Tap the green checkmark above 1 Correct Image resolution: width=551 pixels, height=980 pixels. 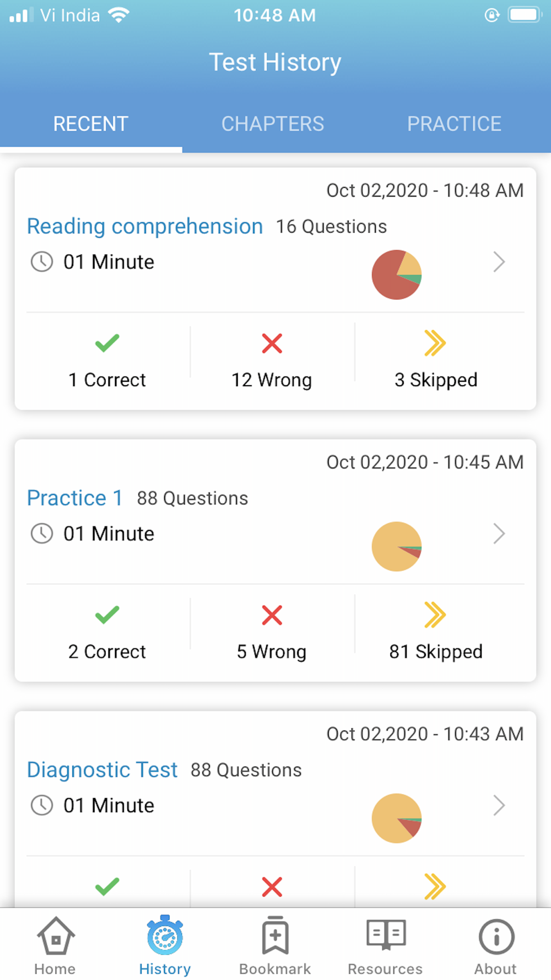click(107, 343)
